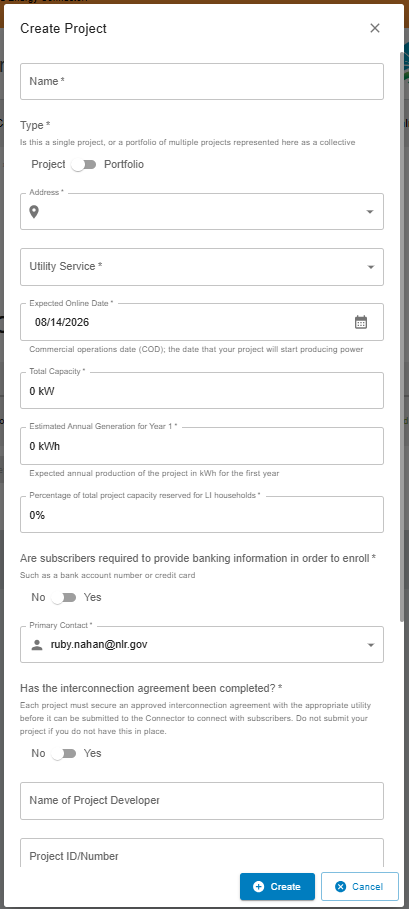Click the dialog's vertical scrollbar
409x909 pixels.
402,336
